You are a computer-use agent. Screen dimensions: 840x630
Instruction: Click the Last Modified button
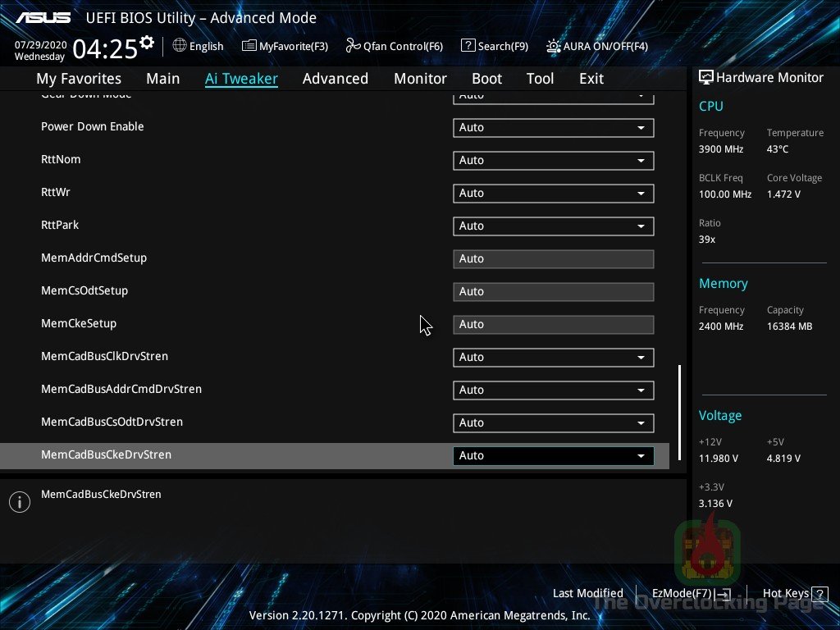click(x=587, y=593)
